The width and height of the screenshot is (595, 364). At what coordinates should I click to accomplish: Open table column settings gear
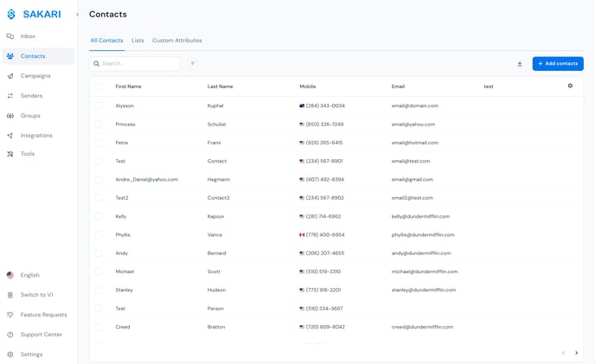pos(570,86)
